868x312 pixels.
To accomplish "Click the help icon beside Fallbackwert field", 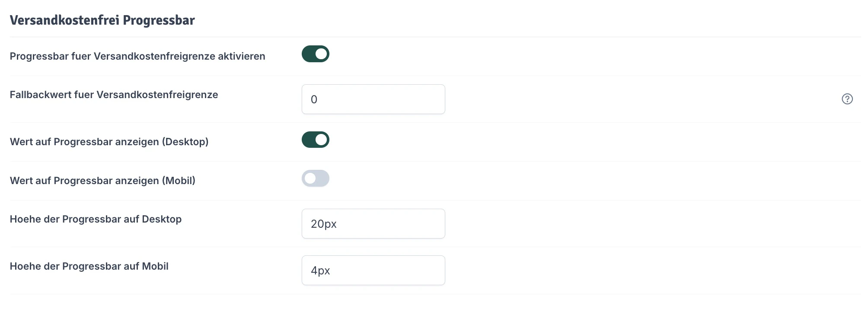I will 848,99.
